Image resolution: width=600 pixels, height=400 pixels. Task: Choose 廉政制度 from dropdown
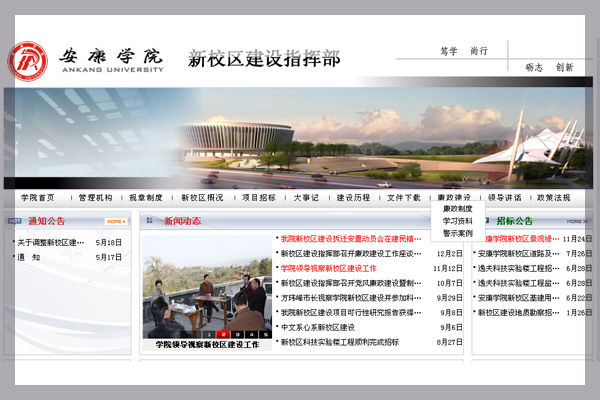(x=457, y=209)
